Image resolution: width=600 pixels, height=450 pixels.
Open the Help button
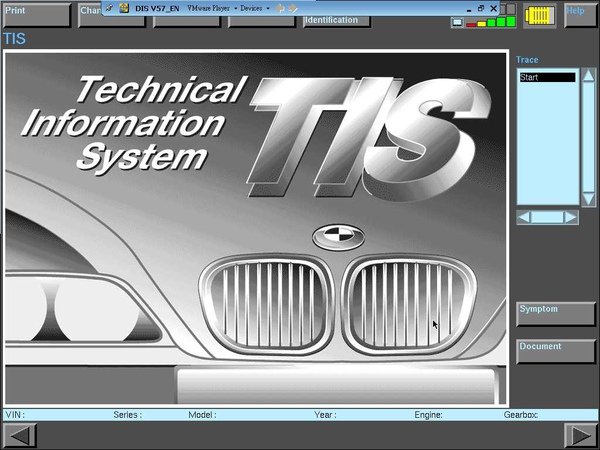point(580,15)
